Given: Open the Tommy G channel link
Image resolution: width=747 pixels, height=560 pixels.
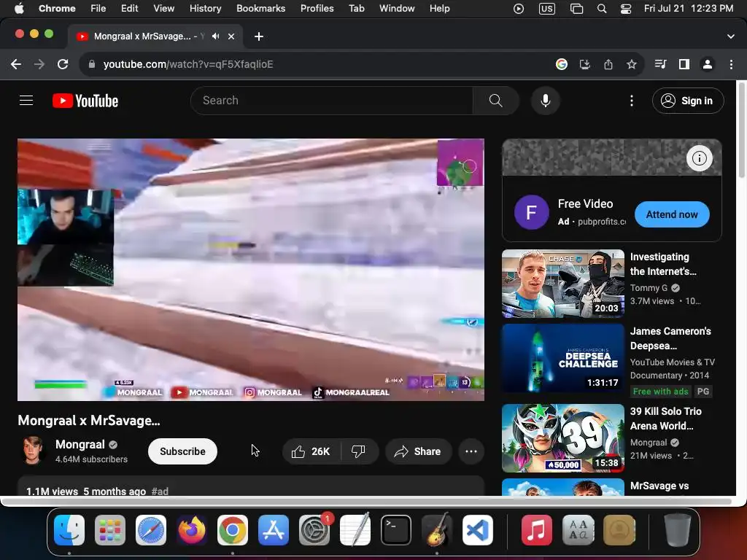Looking at the screenshot, I should 649,287.
